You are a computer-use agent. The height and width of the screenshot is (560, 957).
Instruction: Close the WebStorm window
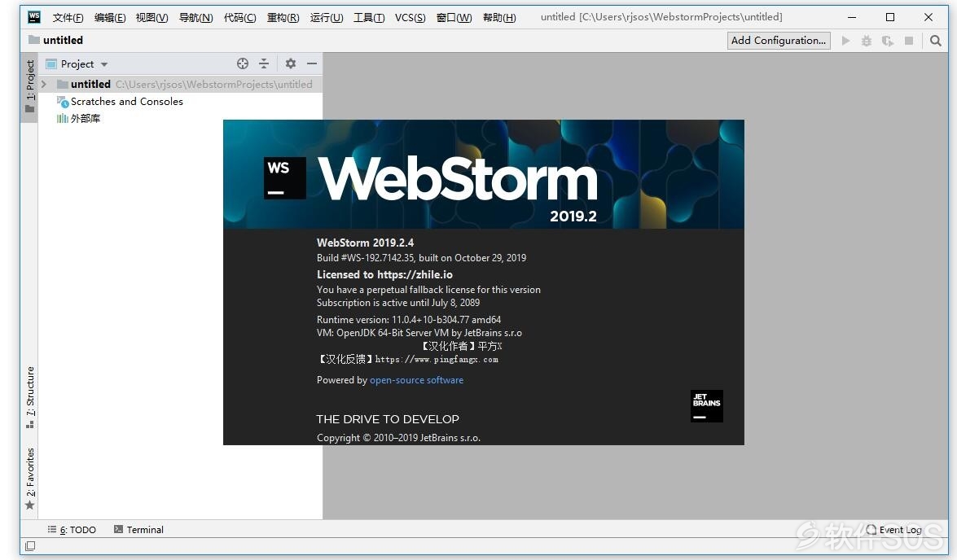[x=928, y=17]
